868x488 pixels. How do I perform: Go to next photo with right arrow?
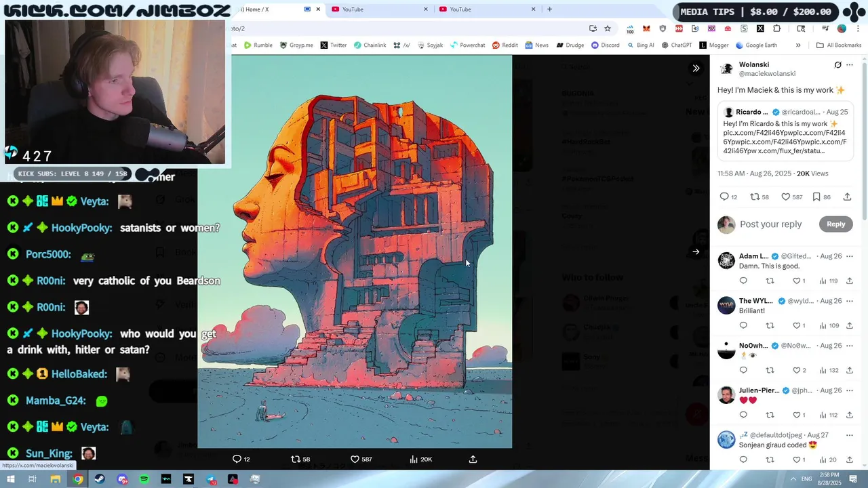696,251
